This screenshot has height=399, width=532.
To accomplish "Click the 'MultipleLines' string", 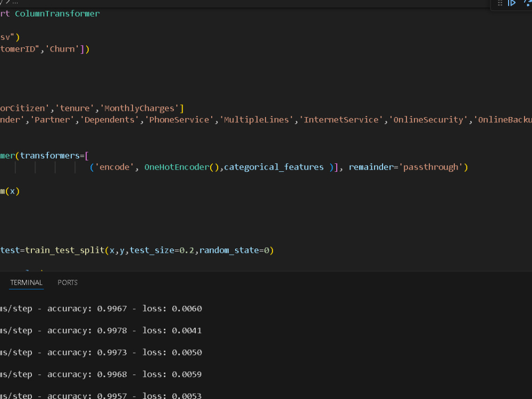I will (256, 120).
